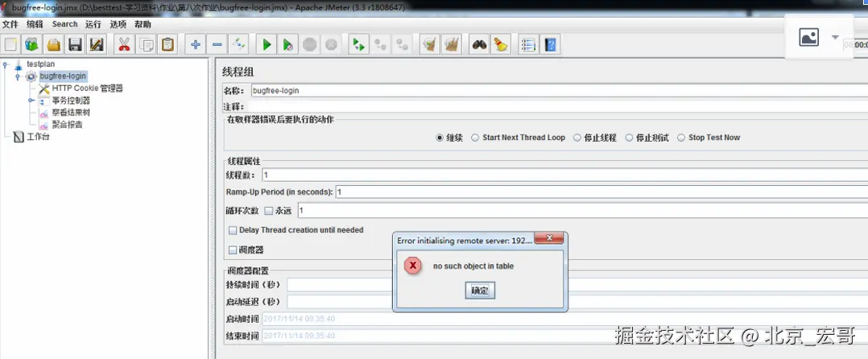Open the 帮助 menu

(x=143, y=24)
